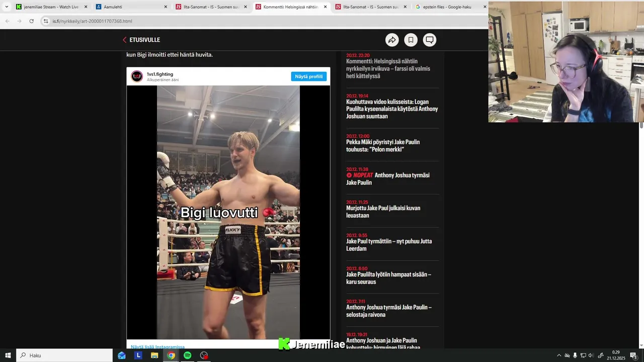Open the mail app in the taskbar
Image resolution: width=644 pixels, height=362 pixels.
[x=122, y=355]
